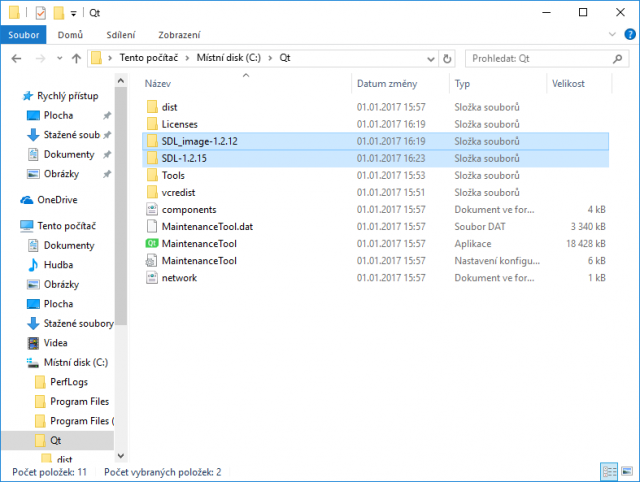This screenshot has width=640, height=482.
Task: Refresh the current folder view
Action: [x=447, y=59]
